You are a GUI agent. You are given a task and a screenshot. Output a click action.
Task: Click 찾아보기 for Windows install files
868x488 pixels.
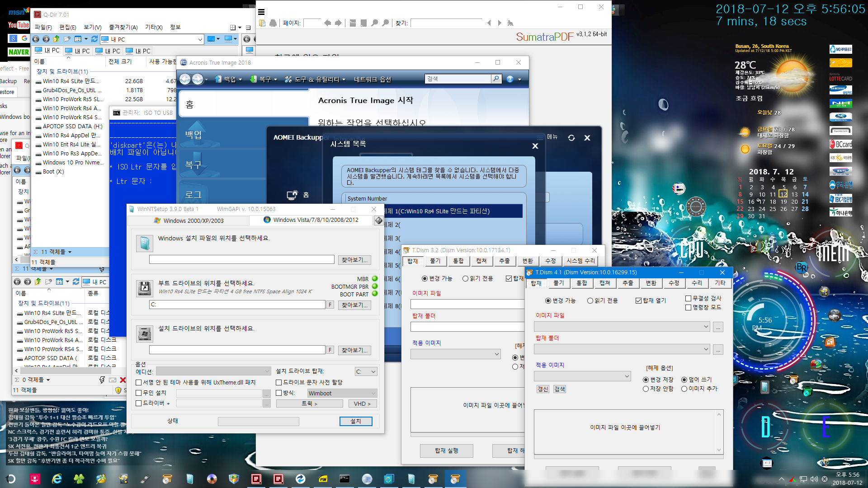(x=355, y=260)
